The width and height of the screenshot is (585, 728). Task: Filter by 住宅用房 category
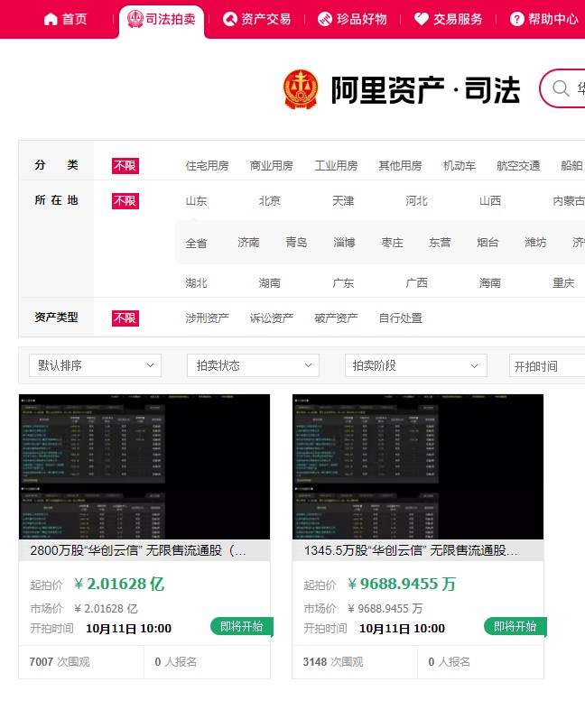[208, 166]
